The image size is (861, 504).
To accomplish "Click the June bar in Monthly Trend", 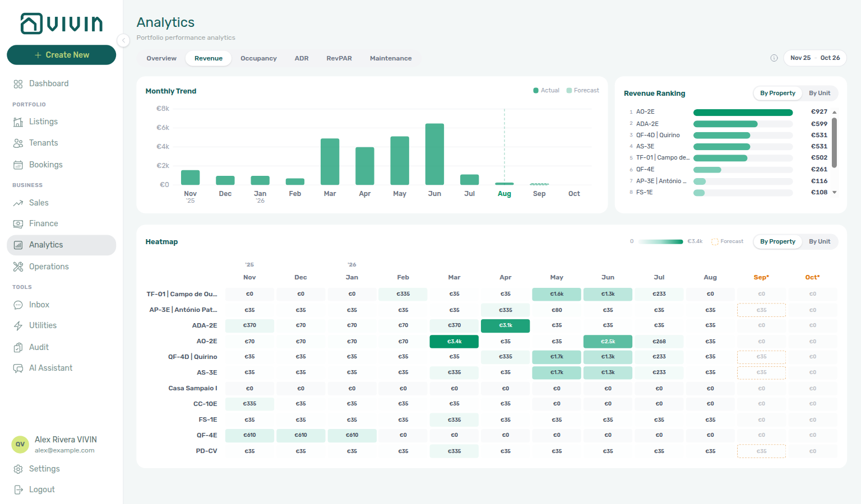I will tap(434, 154).
